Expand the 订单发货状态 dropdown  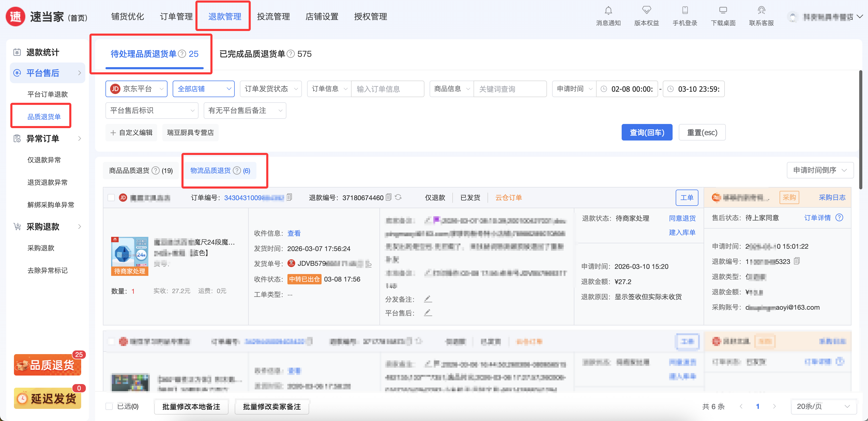tap(271, 89)
